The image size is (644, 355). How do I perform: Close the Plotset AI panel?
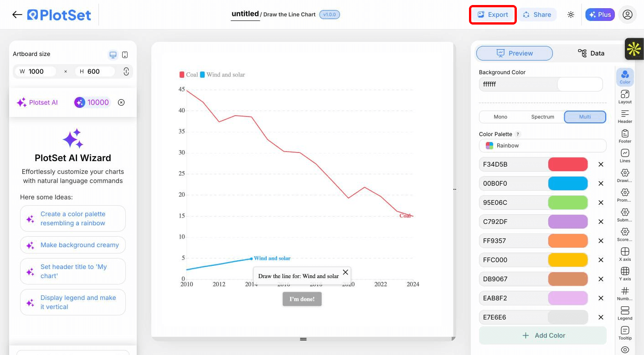[121, 102]
